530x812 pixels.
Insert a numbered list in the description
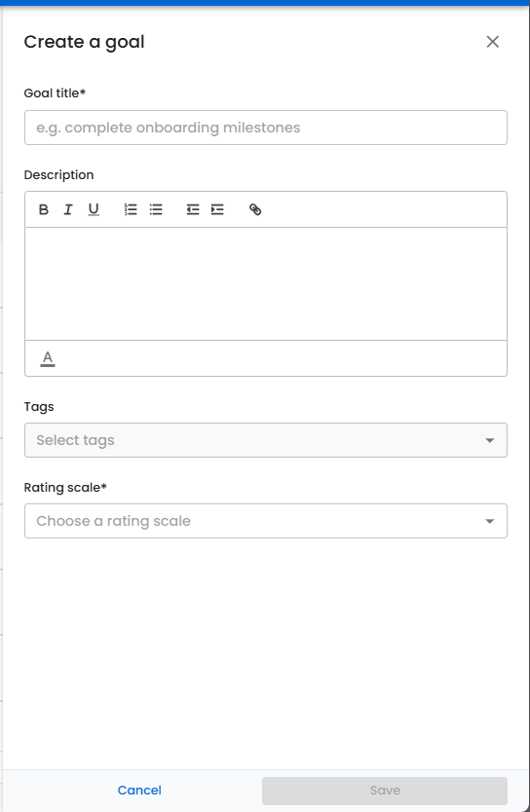point(131,209)
